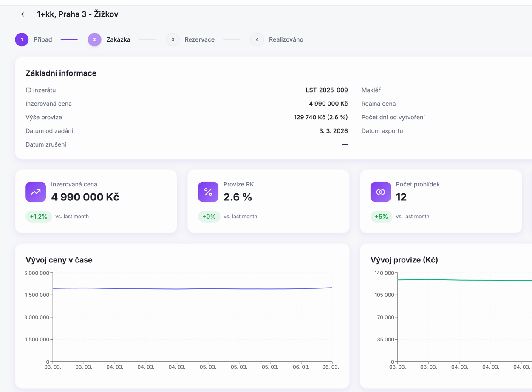
Task: Select step circle 3 labeled Rezervace
Action: (x=173, y=39)
